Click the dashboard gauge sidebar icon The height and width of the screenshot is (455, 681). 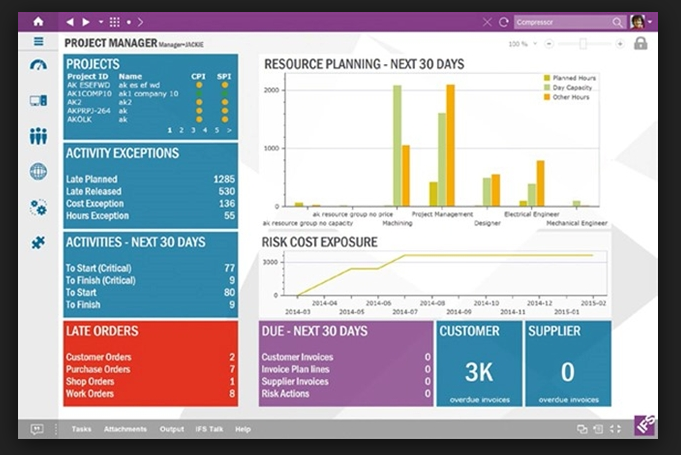tap(38, 66)
